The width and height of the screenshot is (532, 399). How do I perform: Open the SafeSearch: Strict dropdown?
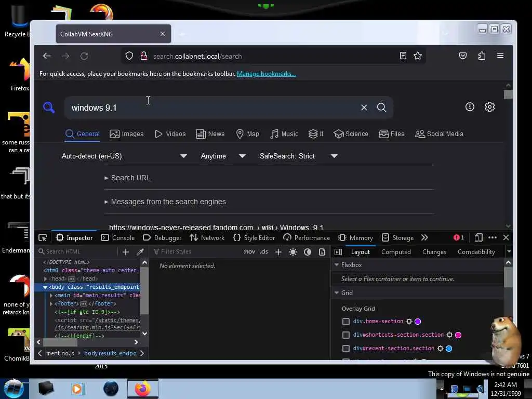299,156
